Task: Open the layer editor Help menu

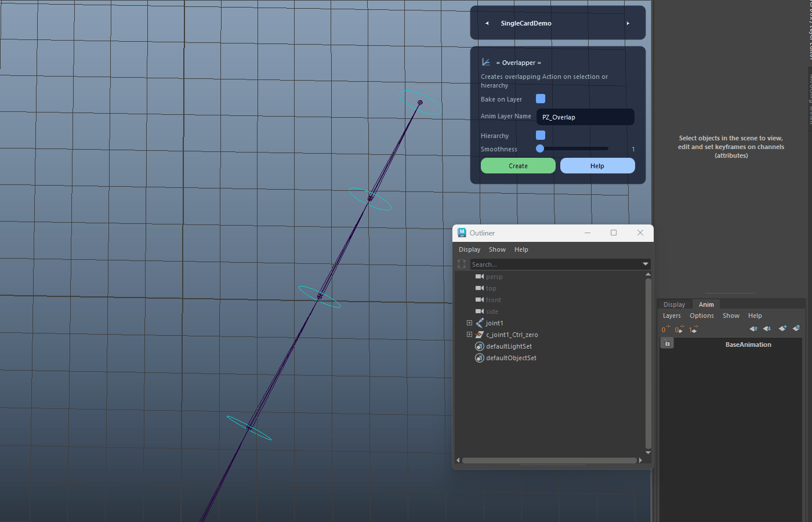Action: (755, 316)
